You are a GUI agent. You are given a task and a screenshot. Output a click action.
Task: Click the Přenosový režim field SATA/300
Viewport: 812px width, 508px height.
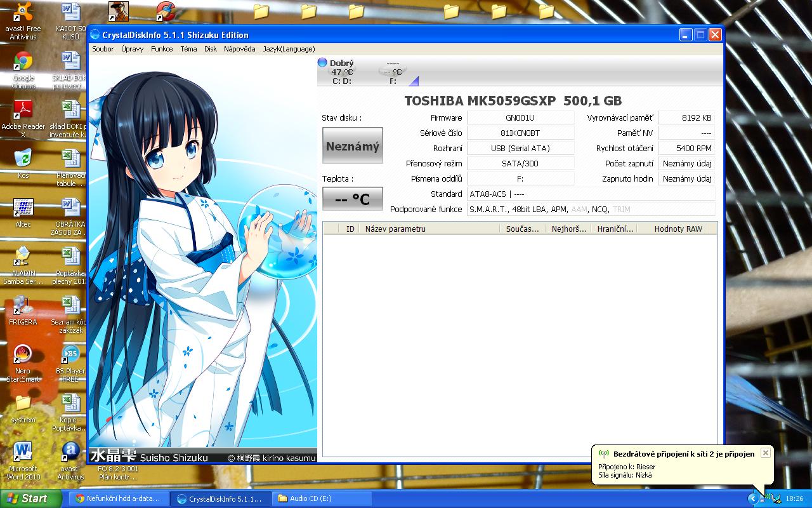tap(520, 163)
